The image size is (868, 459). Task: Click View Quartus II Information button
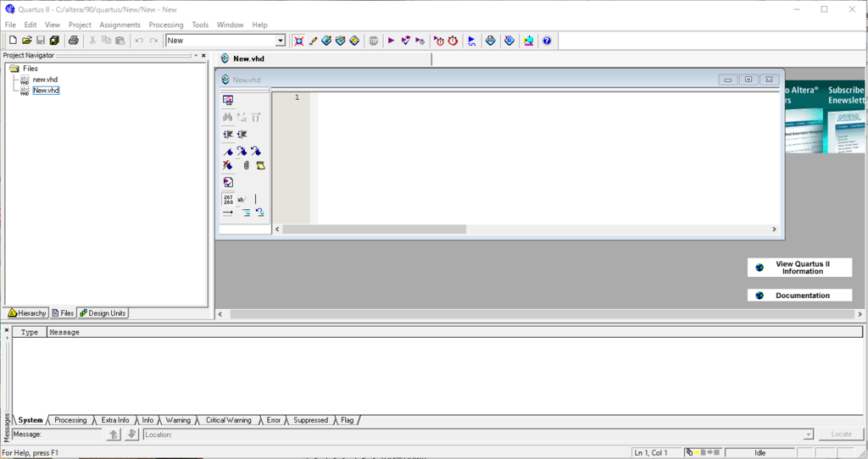799,268
